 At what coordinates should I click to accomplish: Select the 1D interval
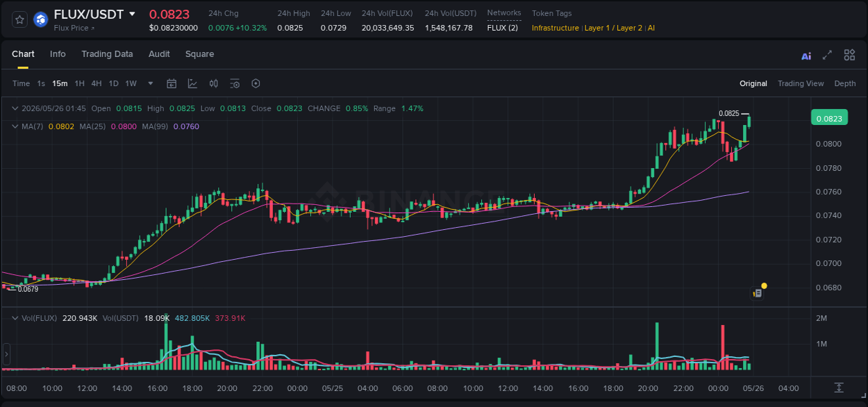click(113, 83)
